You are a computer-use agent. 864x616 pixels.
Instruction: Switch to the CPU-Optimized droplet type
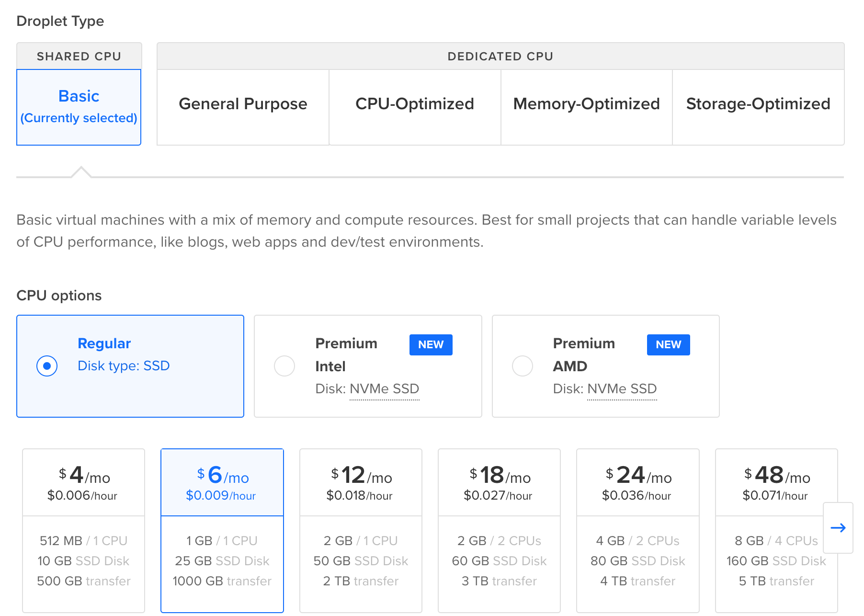pos(415,104)
